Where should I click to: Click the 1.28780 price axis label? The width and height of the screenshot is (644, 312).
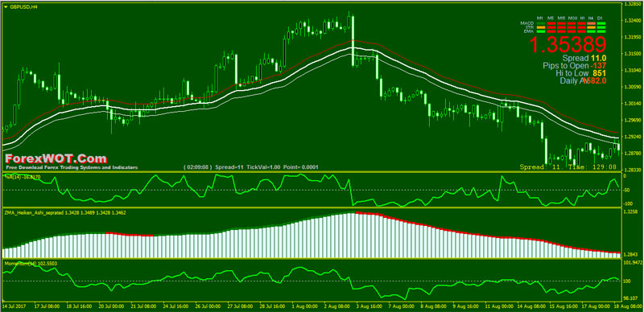pyautogui.click(x=633, y=153)
